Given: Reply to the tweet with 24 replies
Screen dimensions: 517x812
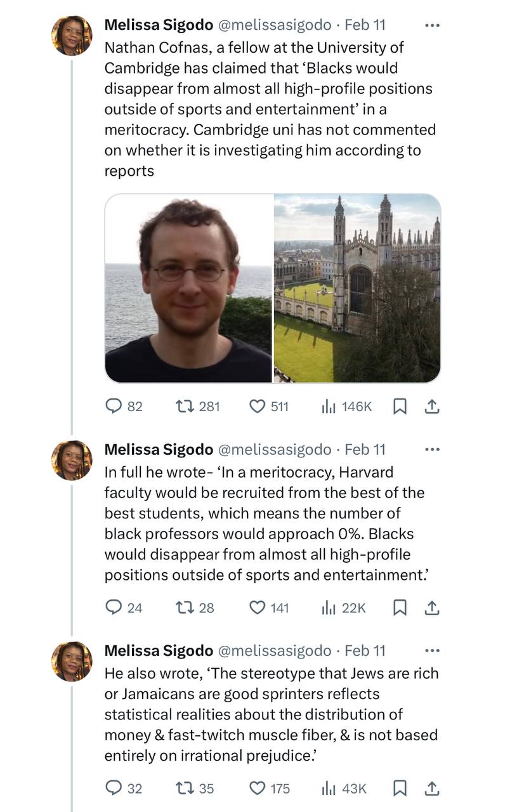Looking at the screenshot, I should click(x=114, y=608).
